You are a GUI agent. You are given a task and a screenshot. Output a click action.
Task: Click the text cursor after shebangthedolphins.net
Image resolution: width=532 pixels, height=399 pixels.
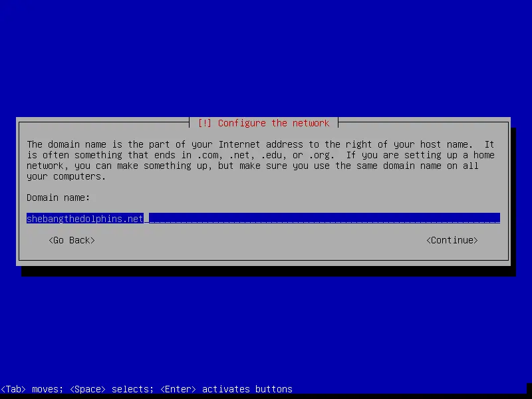point(145,218)
